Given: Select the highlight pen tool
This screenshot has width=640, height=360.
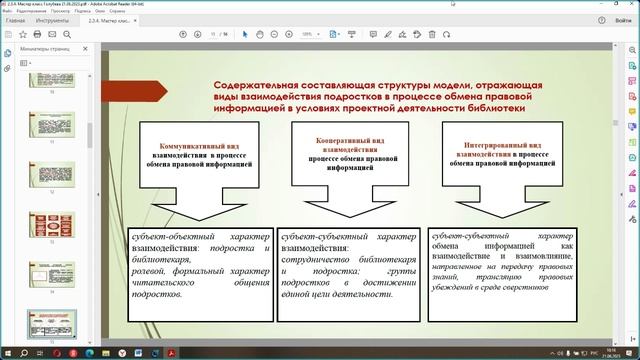Looking at the screenshot, I should [388, 35].
